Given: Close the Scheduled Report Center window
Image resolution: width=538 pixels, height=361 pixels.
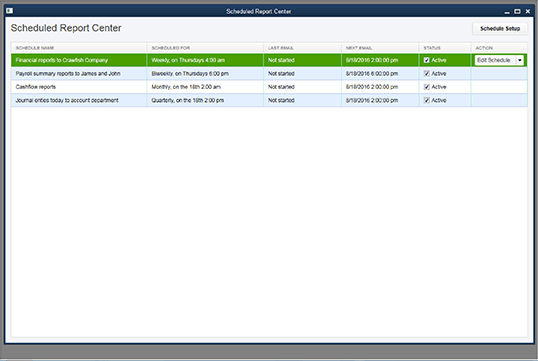Looking at the screenshot, I should (x=528, y=11).
